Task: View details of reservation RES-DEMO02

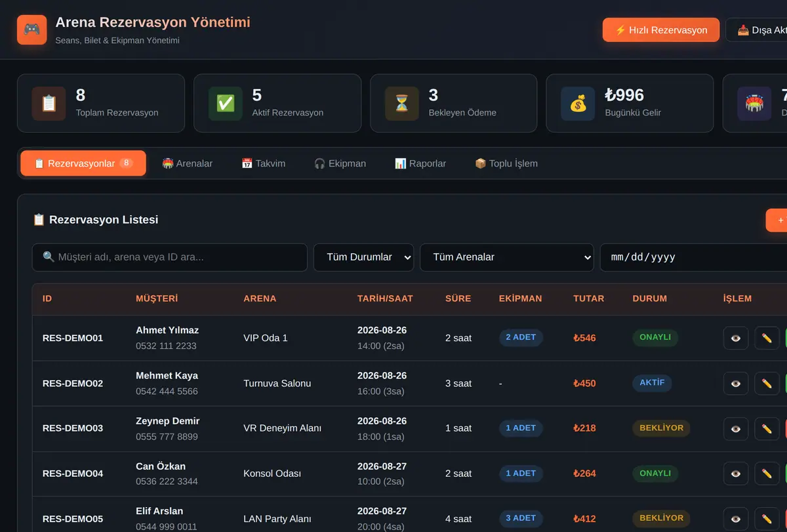Action: coord(736,383)
